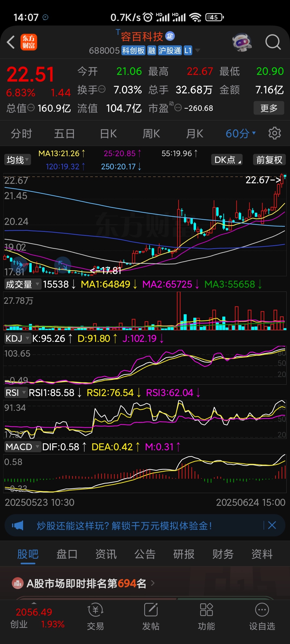
Task: Open the 成交量 indicator dropdown
Action: tap(23, 284)
